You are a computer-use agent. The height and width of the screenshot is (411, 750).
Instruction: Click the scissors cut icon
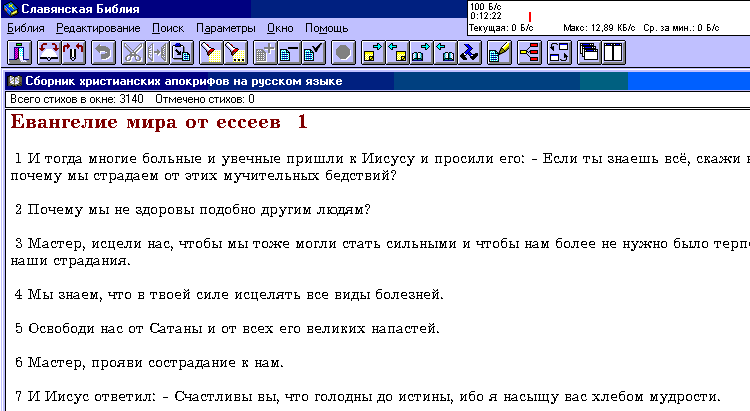click(x=132, y=50)
